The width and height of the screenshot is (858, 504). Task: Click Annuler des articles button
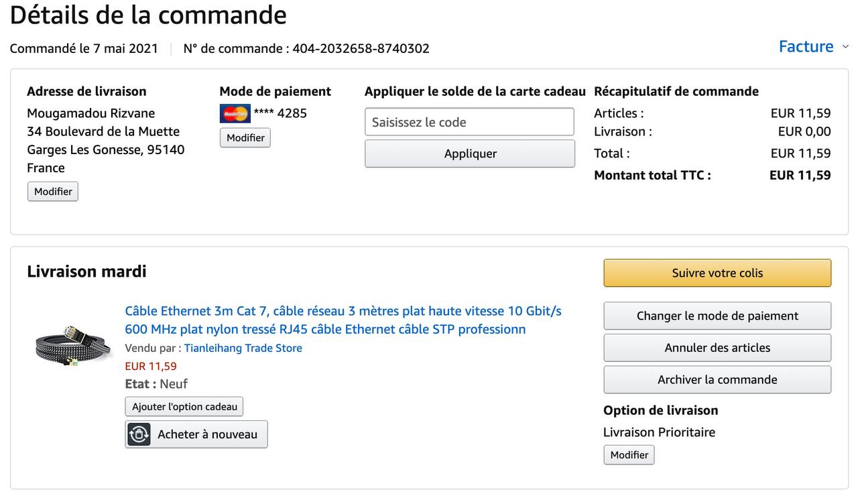coord(717,348)
